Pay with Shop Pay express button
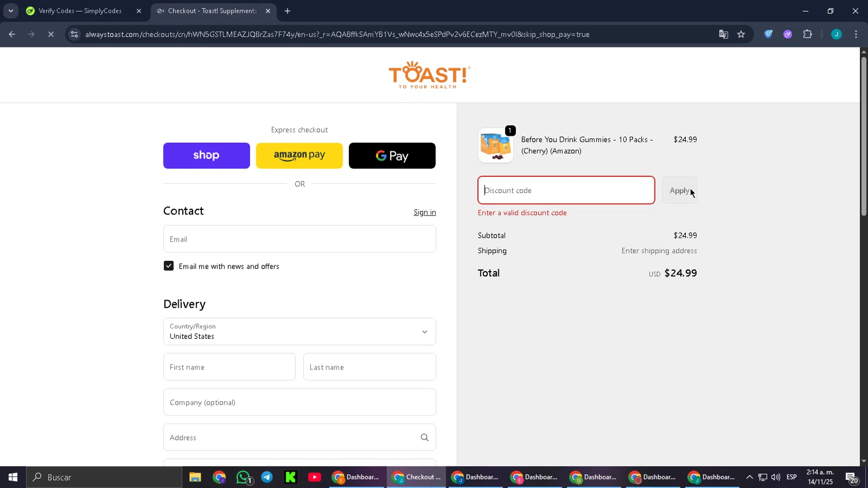Image resolution: width=868 pixels, height=488 pixels. point(207,156)
